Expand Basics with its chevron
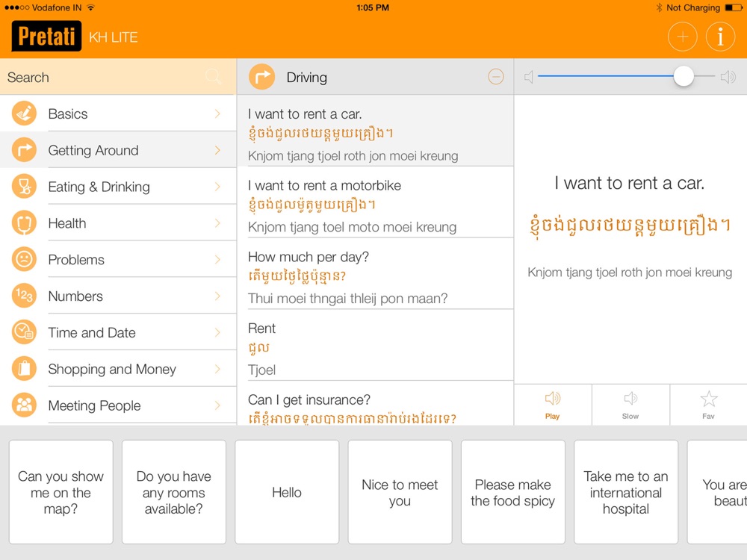747x560 pixels. click(217, 113)
